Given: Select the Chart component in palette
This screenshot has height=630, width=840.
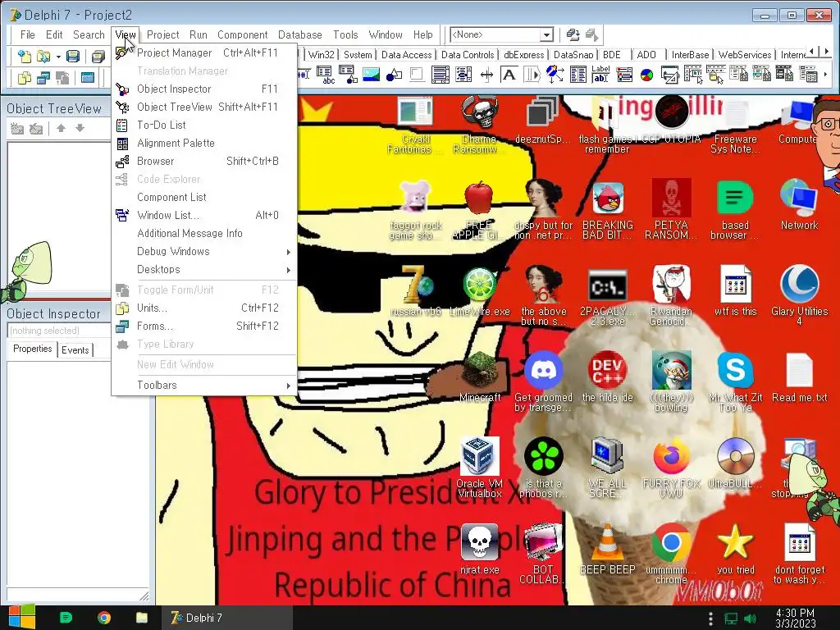Looking at the screenshot, I should pos(647,75).
